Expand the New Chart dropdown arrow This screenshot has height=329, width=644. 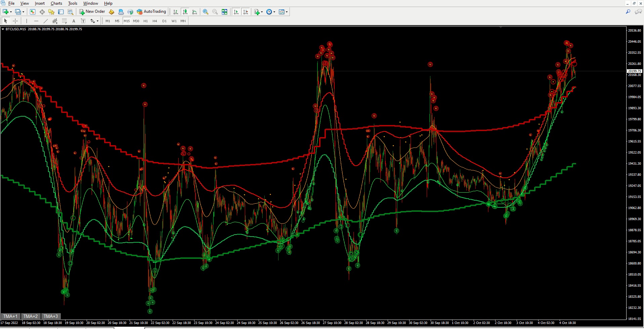point(11,12)
